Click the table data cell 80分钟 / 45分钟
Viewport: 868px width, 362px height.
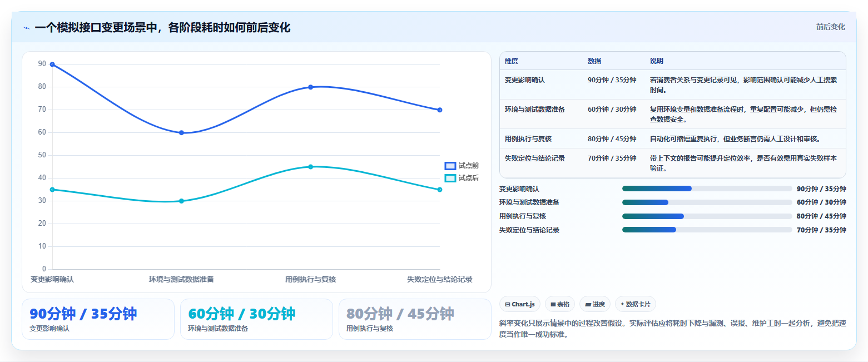[612, 139]
